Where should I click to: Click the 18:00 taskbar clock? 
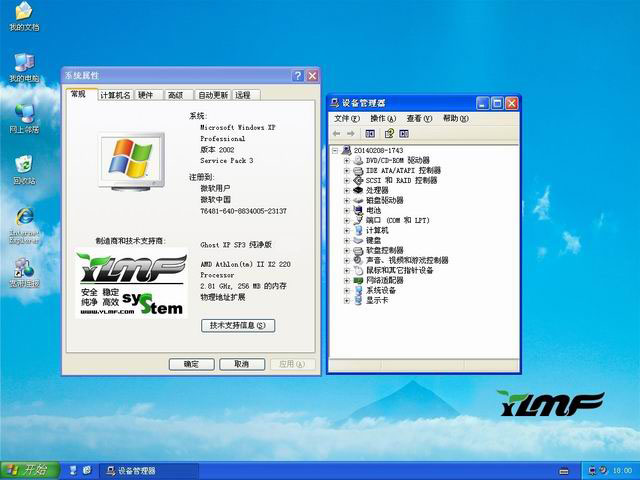click(x=622, y=471)
